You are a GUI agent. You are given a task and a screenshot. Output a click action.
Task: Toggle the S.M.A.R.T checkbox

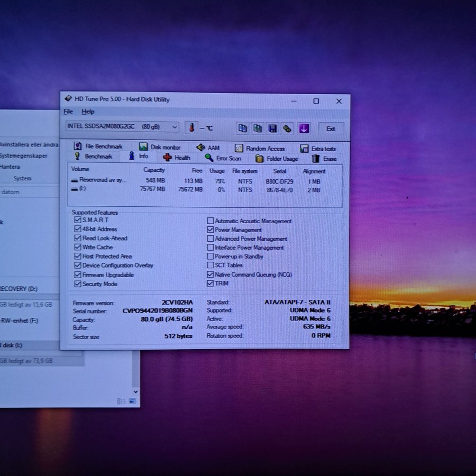78,220
